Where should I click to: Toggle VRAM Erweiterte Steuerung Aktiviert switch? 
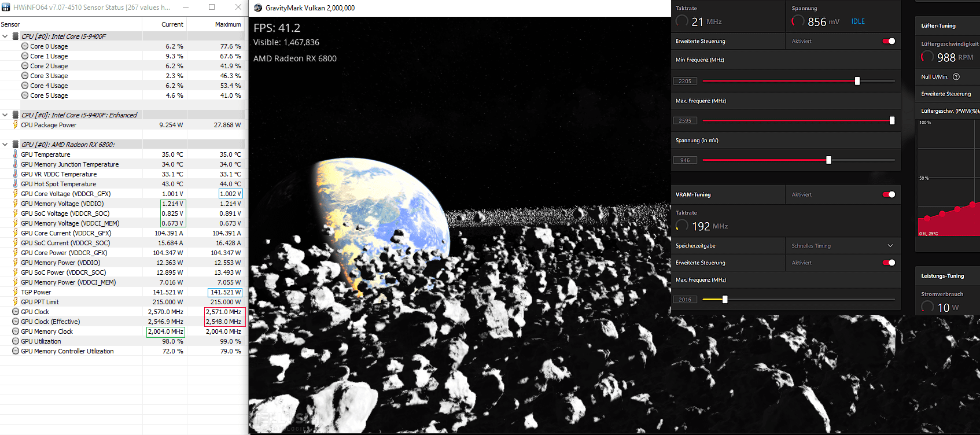[889, 263]
